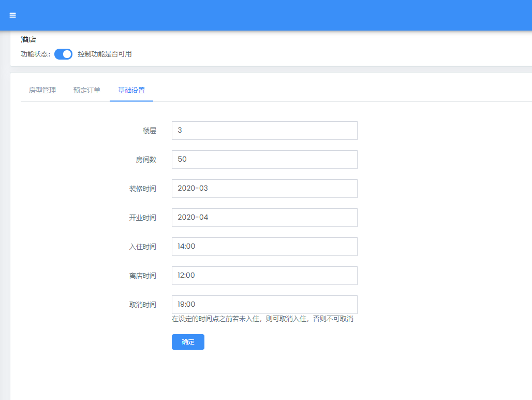The height and width of the screenshot is (400, 532).
Task: Click the 控制功能是否可用 description text
Action: pos(105,54)
